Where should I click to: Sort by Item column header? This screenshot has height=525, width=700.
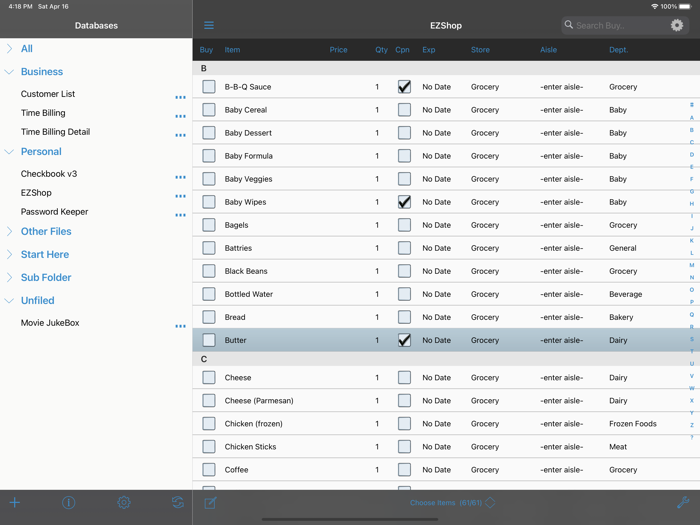pos(232,50)
